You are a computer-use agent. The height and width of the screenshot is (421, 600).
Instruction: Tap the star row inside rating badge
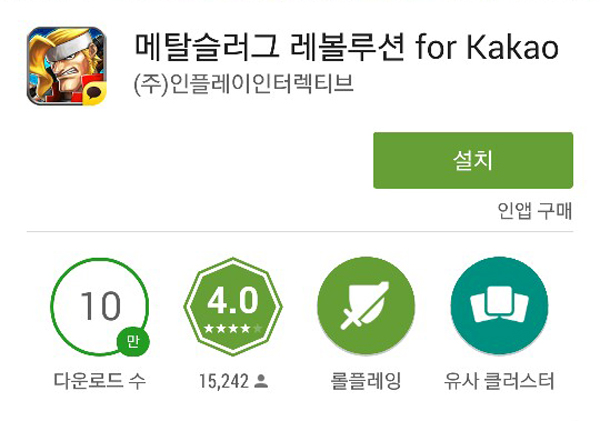click(233, 328)
